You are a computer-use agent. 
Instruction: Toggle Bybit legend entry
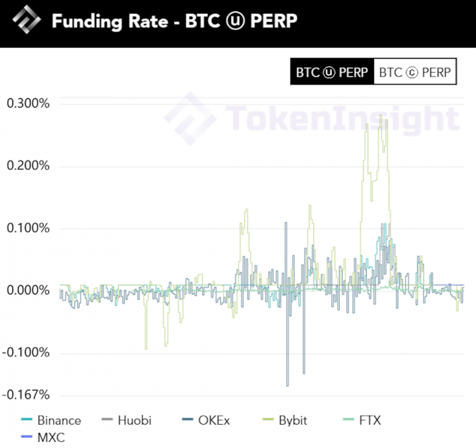[x=293, y=420]
